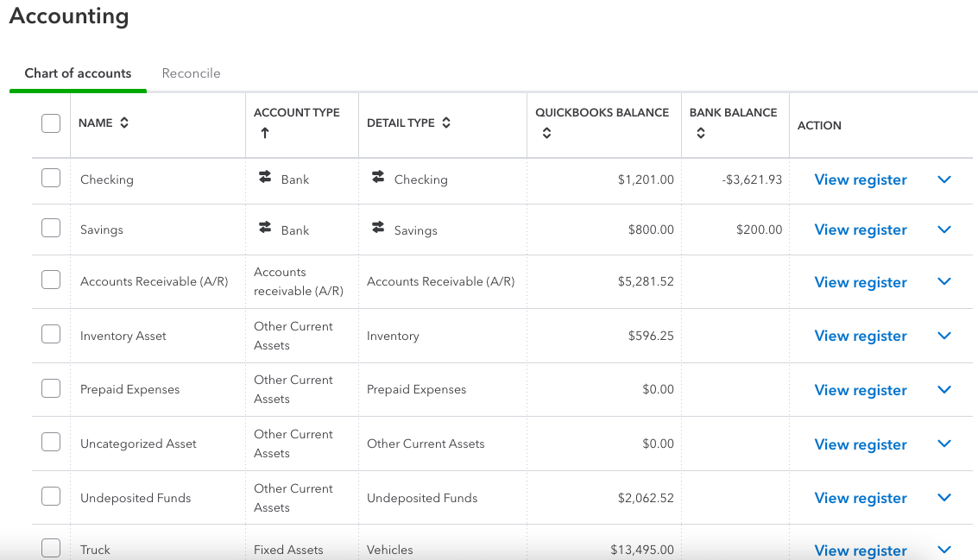Image resolution: width=978 pixels, height=560 pixels.
Task: Expand the action dropdown for Checking
Action: [x=943, y=179]
